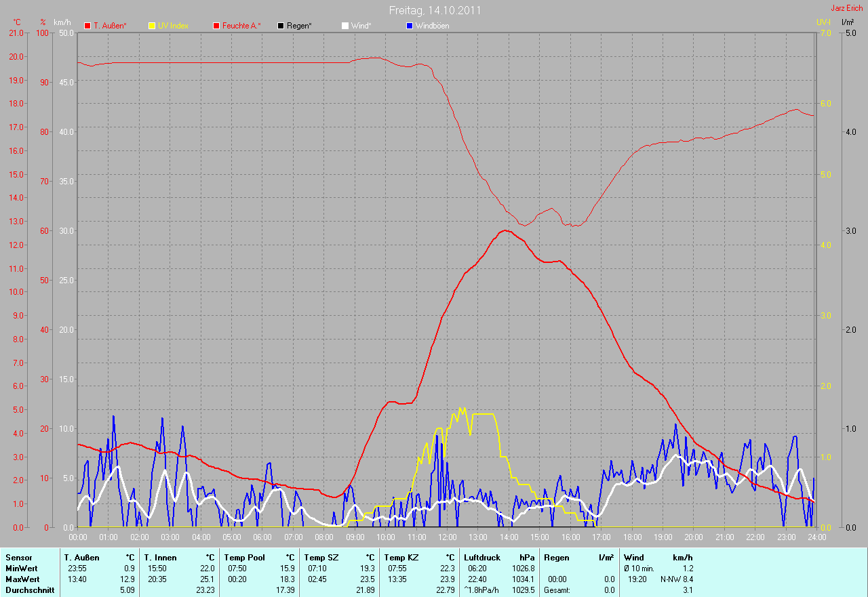The width and height of the screenshot is (868, 597).
Task: Click the 'Temp KZ' column header
Action: [401, 557]
